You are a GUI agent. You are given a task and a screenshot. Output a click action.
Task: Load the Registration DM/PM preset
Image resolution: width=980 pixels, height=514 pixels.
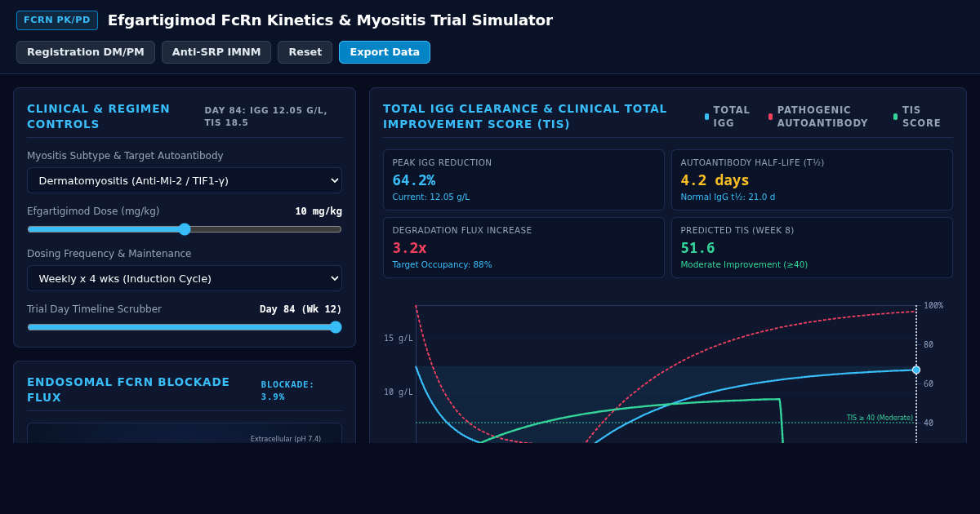pos(86,52)
